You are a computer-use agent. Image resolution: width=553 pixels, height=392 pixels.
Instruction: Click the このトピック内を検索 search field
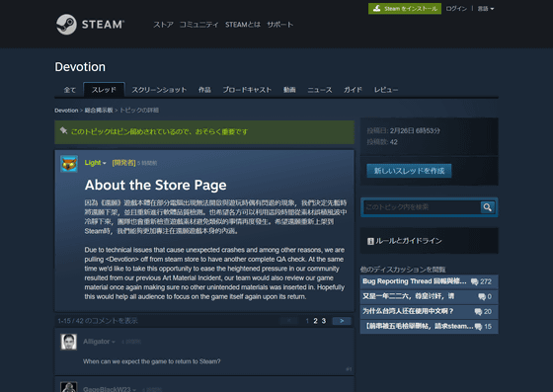pos(422,207)
